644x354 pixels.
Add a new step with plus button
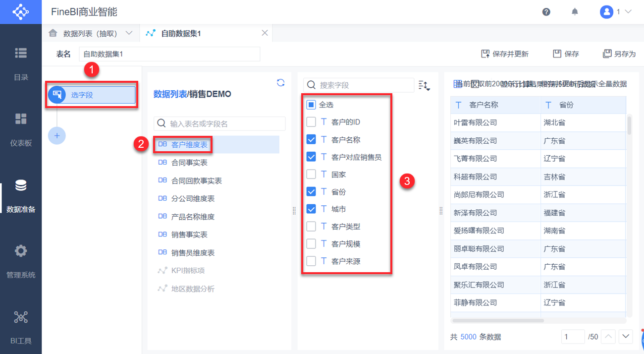click(56, 135)
